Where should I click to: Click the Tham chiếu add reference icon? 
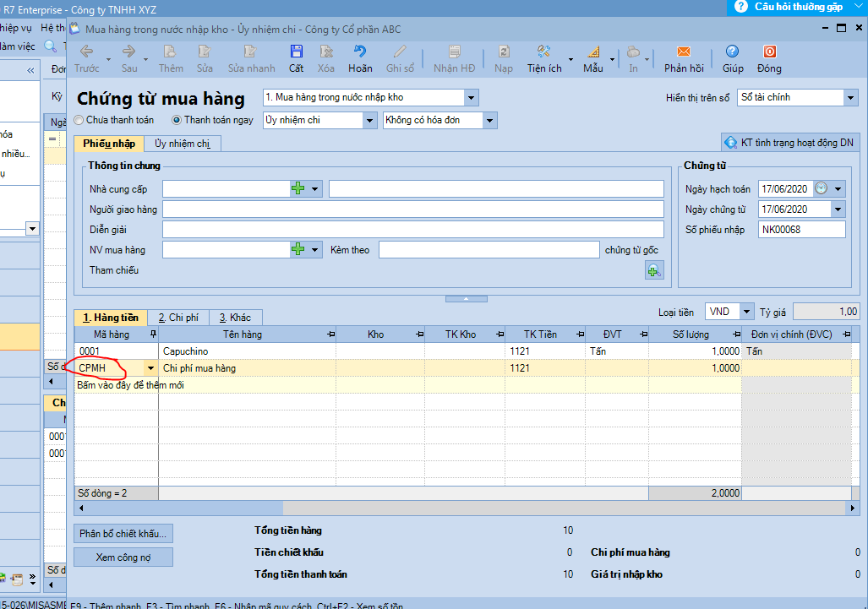pos(653,270)
